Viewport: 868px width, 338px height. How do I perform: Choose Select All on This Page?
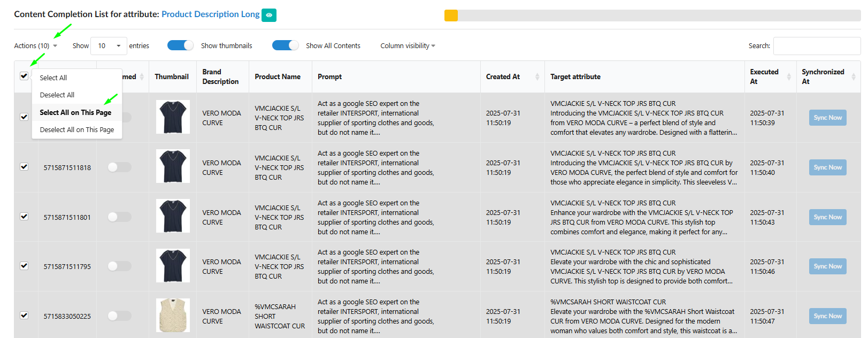click(x=77, y=112)
